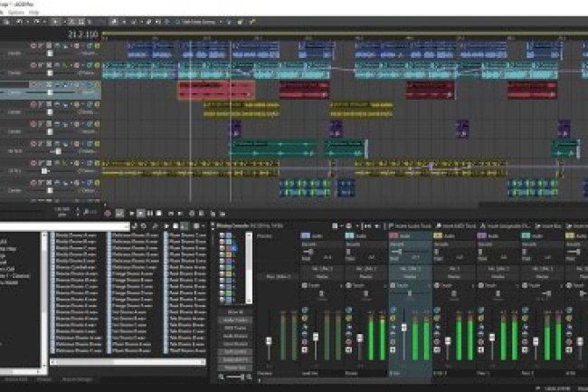Open Master output dropdown on first console channel

click(322, 276)
